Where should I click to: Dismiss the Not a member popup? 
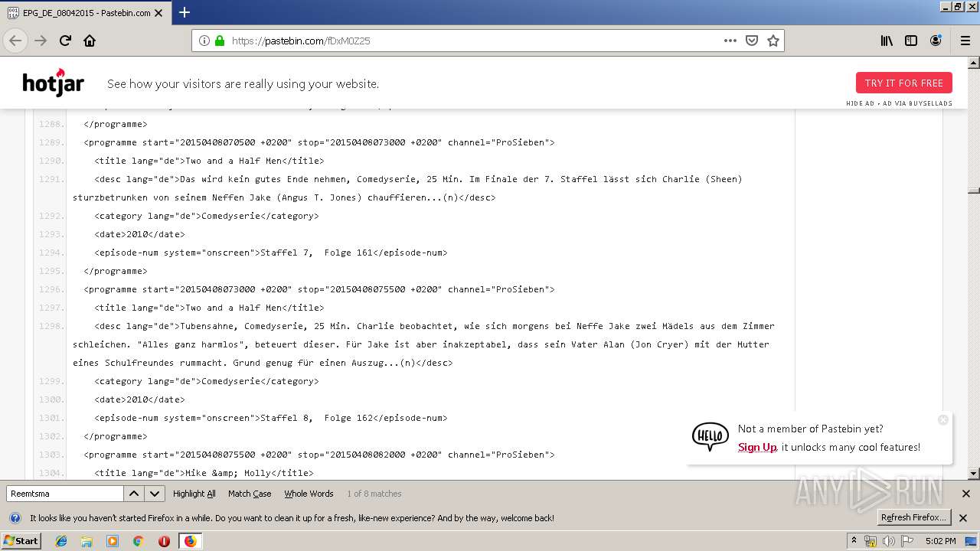click(x=943, y=419)
